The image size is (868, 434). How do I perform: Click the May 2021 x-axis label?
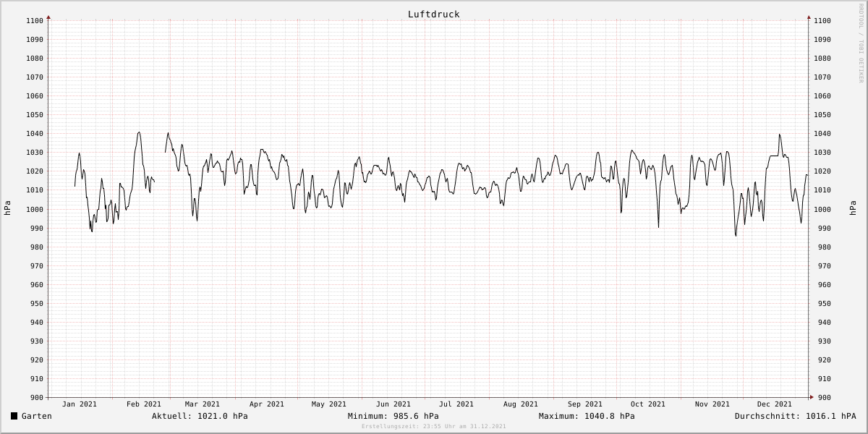(x=329, y=404)
